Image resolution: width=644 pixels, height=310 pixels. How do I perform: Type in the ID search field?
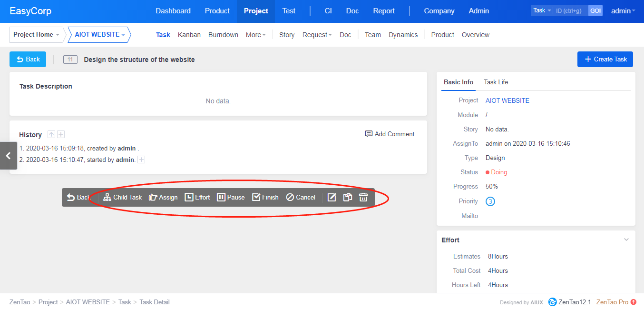coord(570,10)
